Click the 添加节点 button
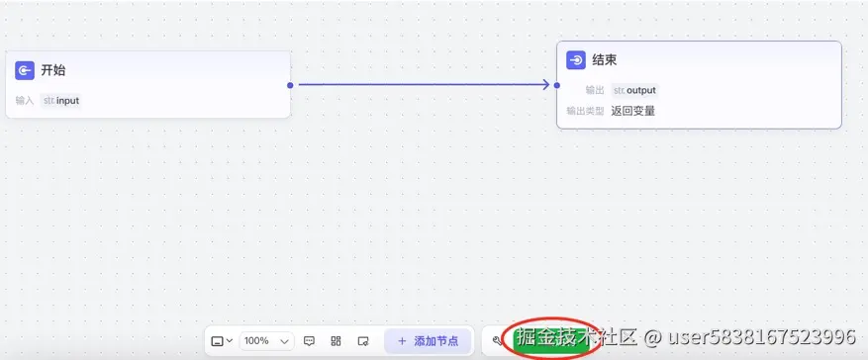 click(428, 341)
